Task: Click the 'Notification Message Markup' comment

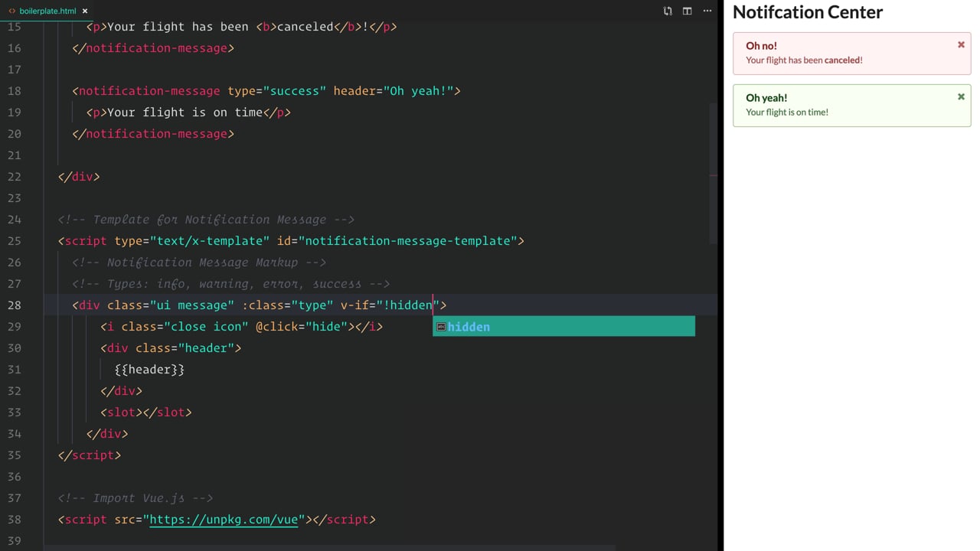Action: [199, 262]
